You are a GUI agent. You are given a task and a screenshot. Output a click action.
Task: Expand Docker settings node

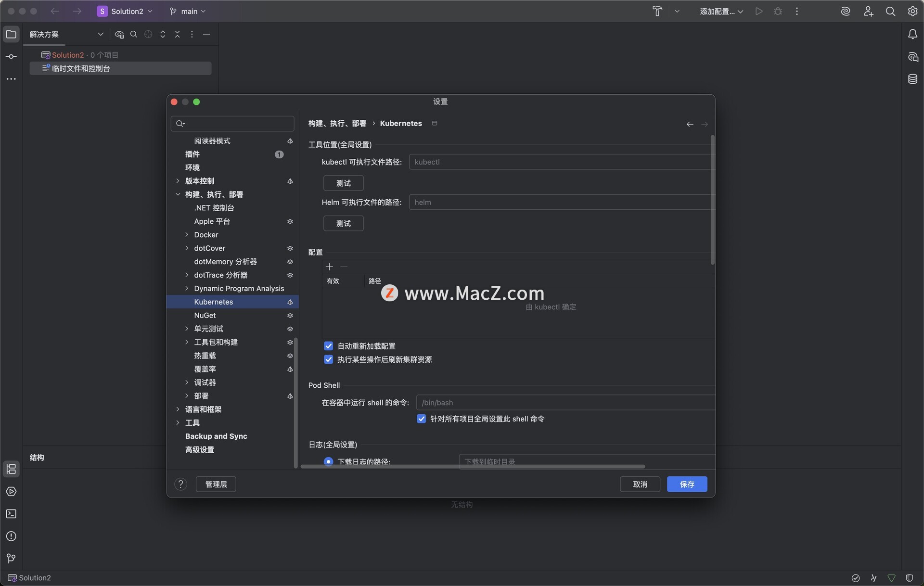(x=187, y=235)
